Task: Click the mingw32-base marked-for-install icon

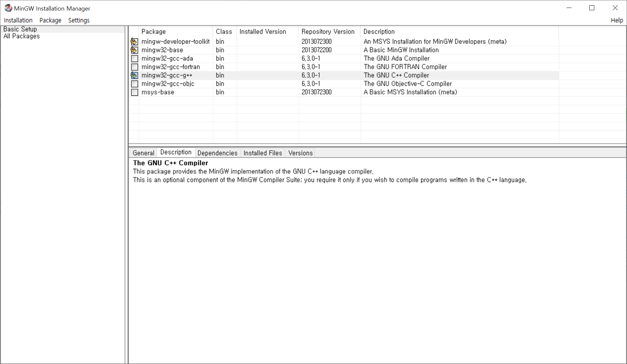Action: coord(134,50)
